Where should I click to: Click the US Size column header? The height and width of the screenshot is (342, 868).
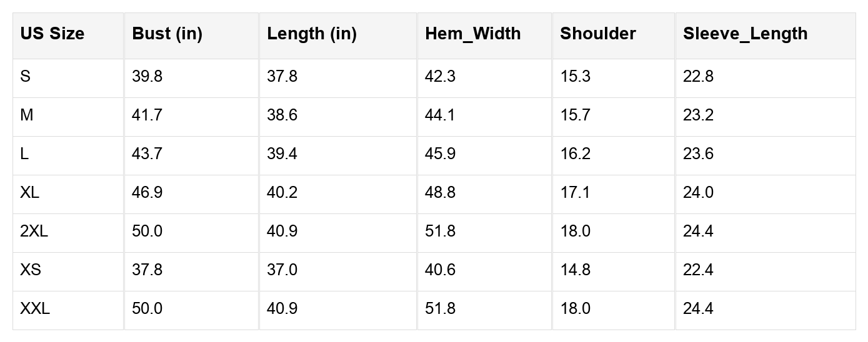pos(52,34)
